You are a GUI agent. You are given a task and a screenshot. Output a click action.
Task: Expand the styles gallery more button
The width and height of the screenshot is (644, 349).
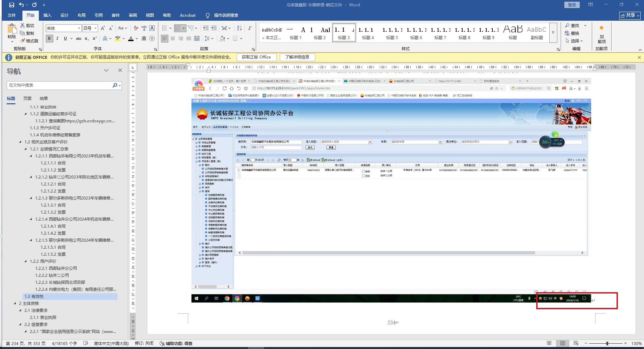[x=553, y=32]
